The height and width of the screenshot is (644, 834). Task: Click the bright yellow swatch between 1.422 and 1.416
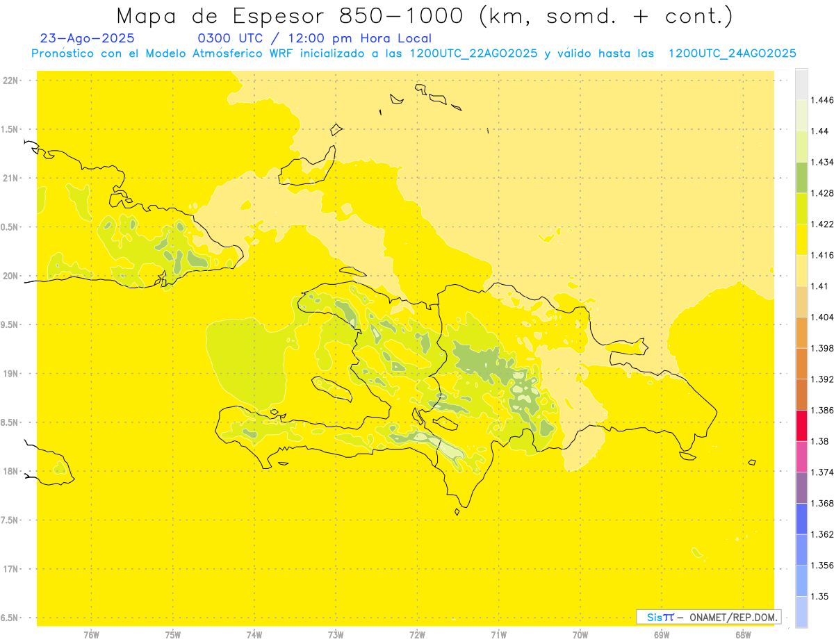pos(801,239)
